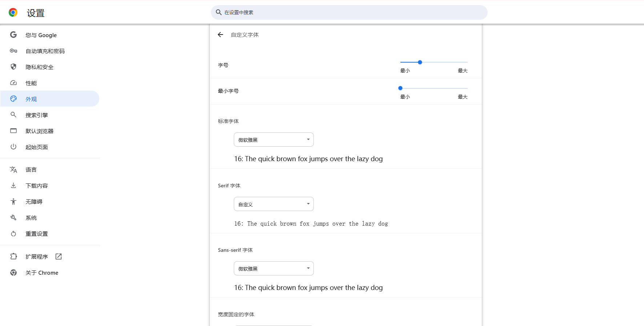Screen dimensions: 644x326
Task: Focus the 在设置中搜索 search field
Action: tap(349, 12)
